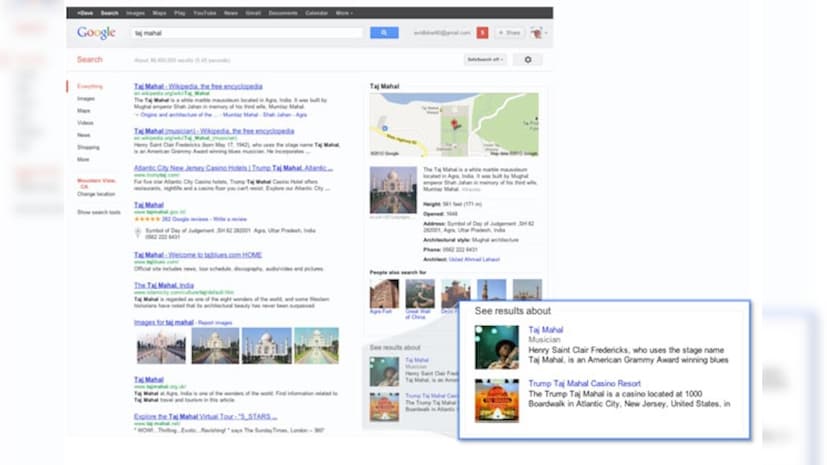Click the red notifications counter box

point(482,33)
